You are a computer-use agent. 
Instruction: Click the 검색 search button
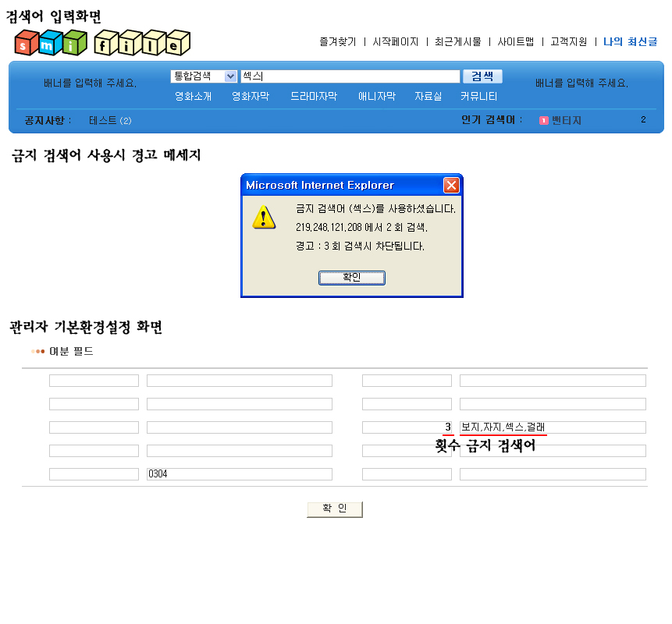click(482, 76)
